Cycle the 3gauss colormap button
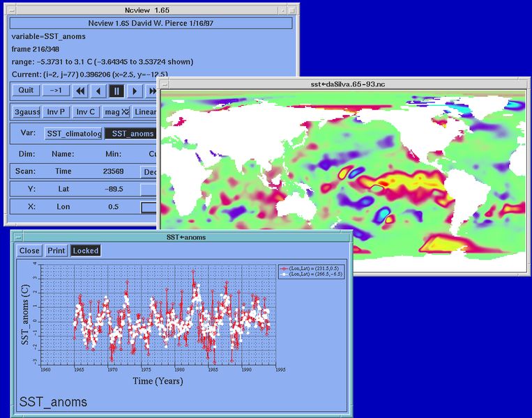 pyautogui.click(x=26, y=112)
